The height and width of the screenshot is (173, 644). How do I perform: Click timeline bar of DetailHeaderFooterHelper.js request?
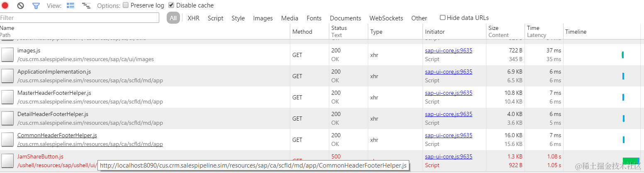coord(623,119)
